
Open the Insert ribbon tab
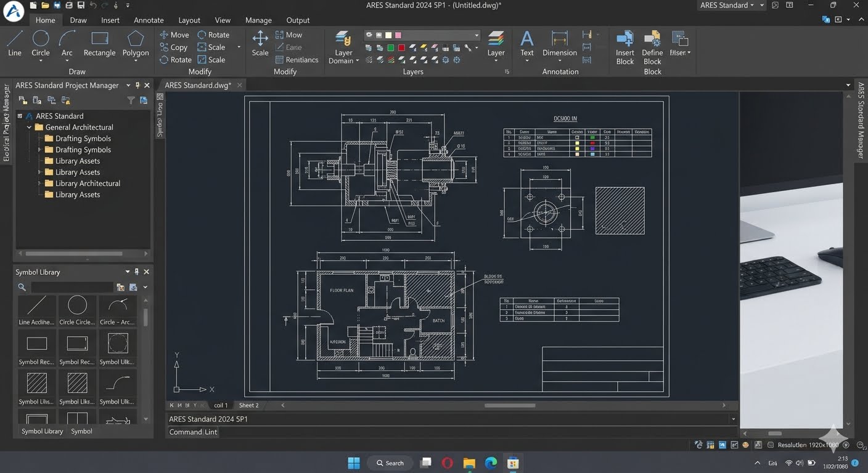pyautogui.click(x=110, y=20)
